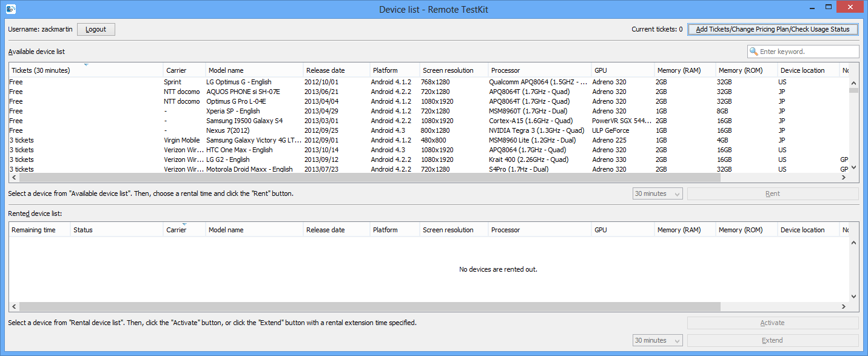Viewport: 868px width, 356px height.
Task: Click the left scroll arrow of rented device list
Action: (14, 307)
